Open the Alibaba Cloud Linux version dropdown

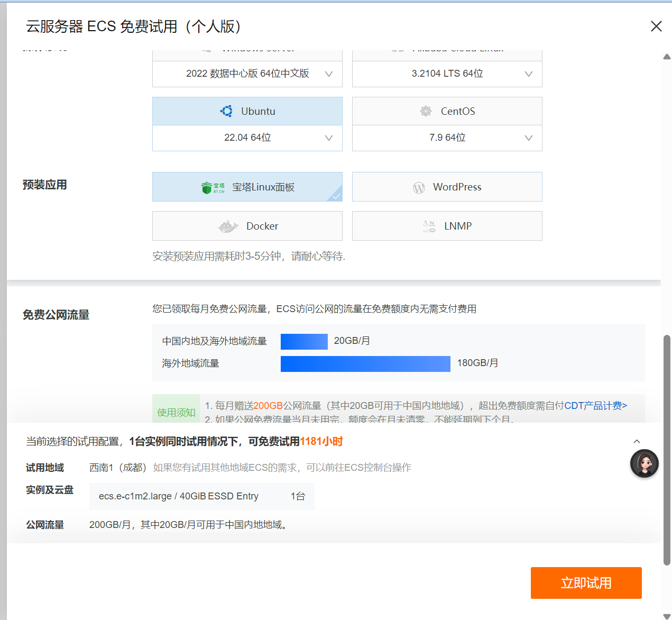pos(447,74)
